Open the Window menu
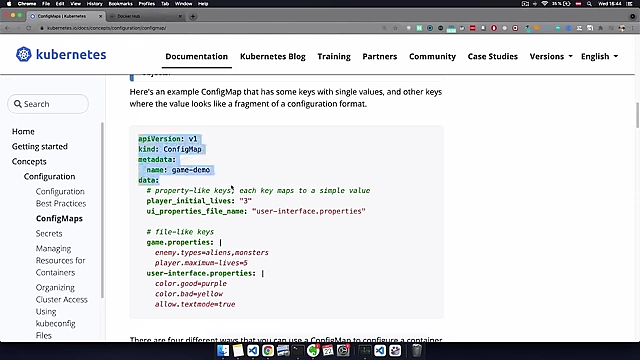The height and width of the screenshot is (360, 640). (x=183, y=4)
